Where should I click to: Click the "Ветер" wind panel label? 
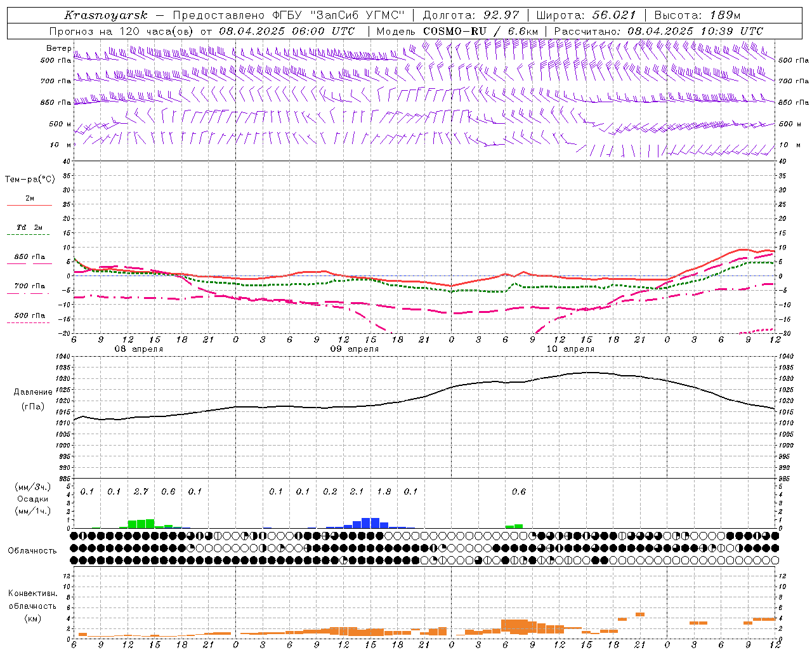[59, 48]
